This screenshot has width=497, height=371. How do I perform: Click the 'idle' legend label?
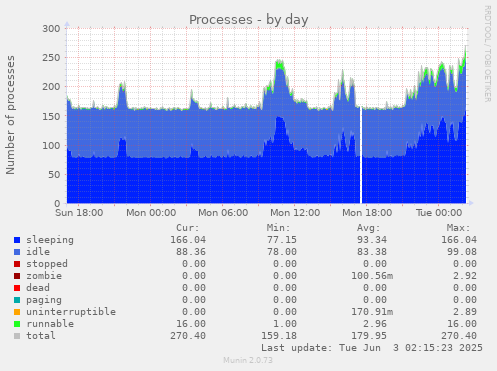38,252
